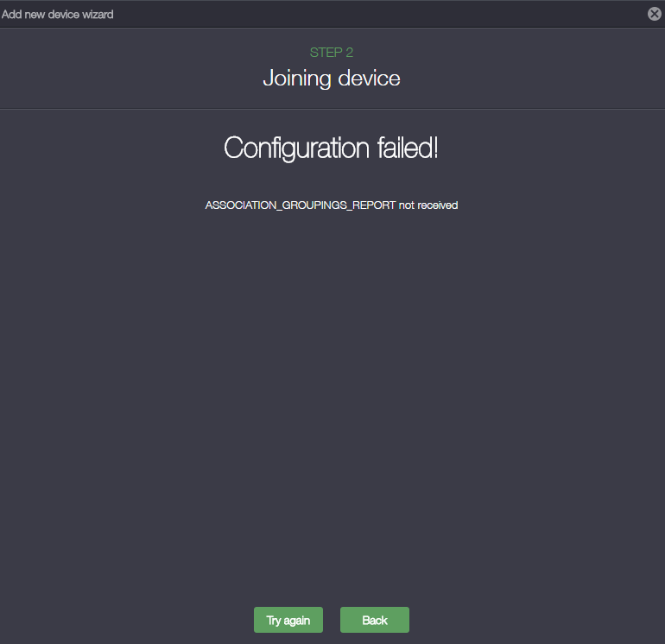This screenshot has height=644, width=665.
Task: Click the number 2 in step label
Action: click(x=349, y=53)
